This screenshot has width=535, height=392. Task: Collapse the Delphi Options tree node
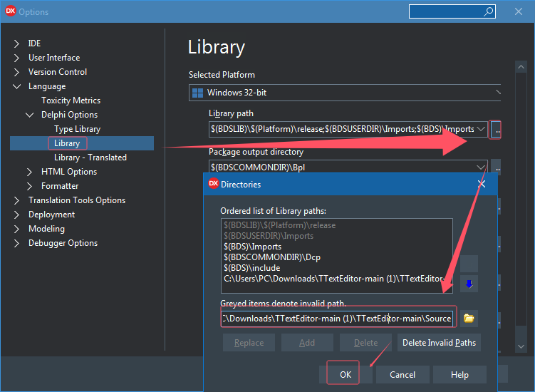coord(30,115)
